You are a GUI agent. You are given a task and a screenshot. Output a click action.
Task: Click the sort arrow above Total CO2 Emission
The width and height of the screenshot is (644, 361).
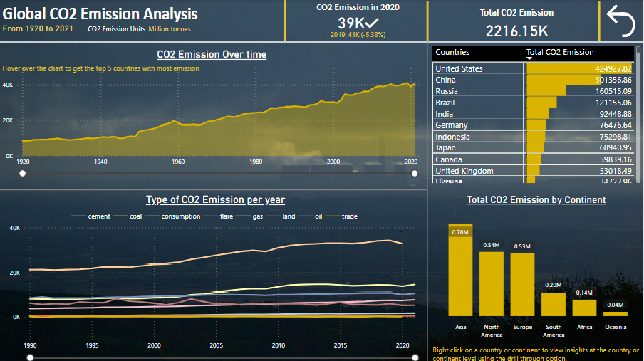point(529,58)
